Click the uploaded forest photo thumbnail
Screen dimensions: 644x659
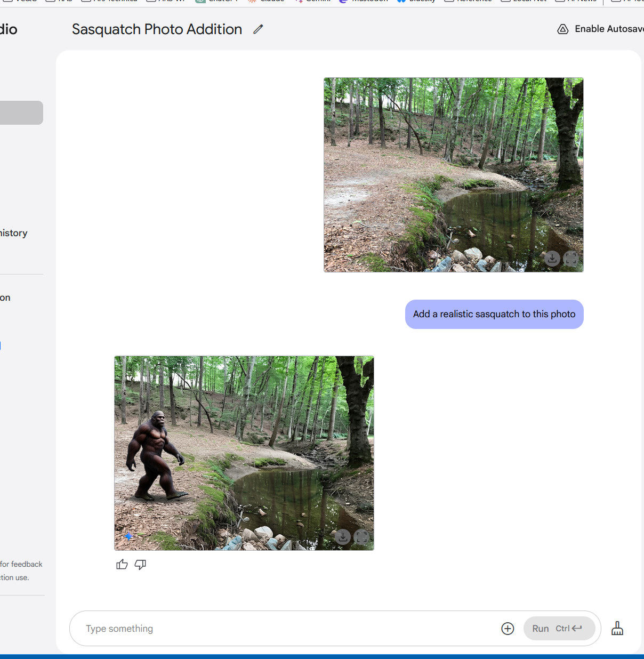pos(453,175)
